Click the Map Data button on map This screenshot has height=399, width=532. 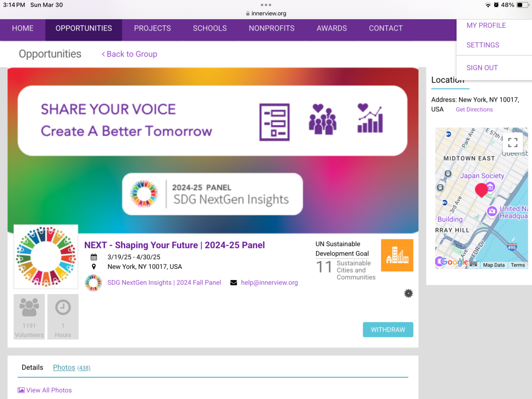coord(494,265)
